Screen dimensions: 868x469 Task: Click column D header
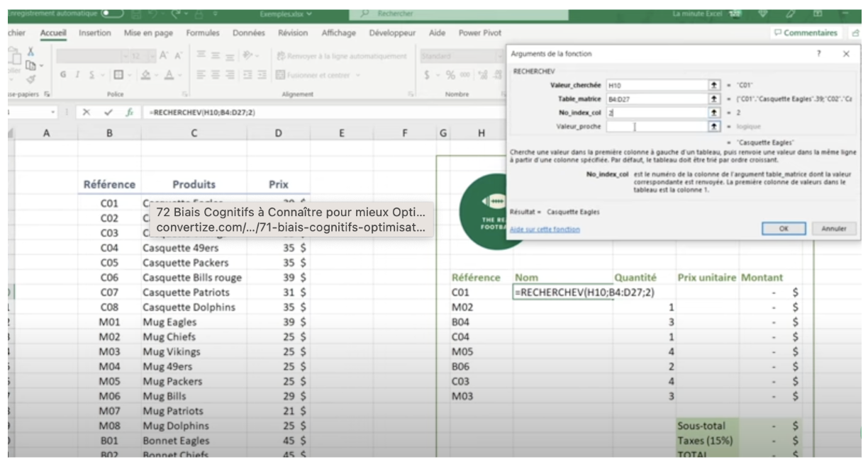279,132
